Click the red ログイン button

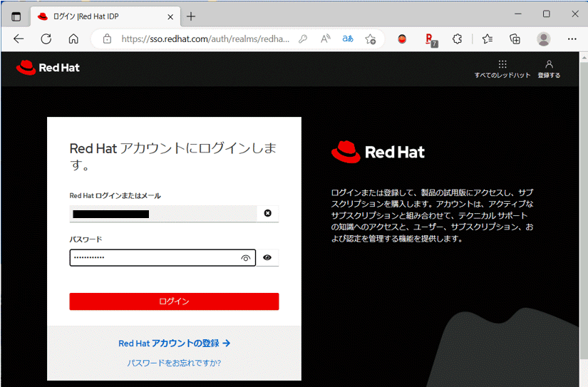[174, 301]
